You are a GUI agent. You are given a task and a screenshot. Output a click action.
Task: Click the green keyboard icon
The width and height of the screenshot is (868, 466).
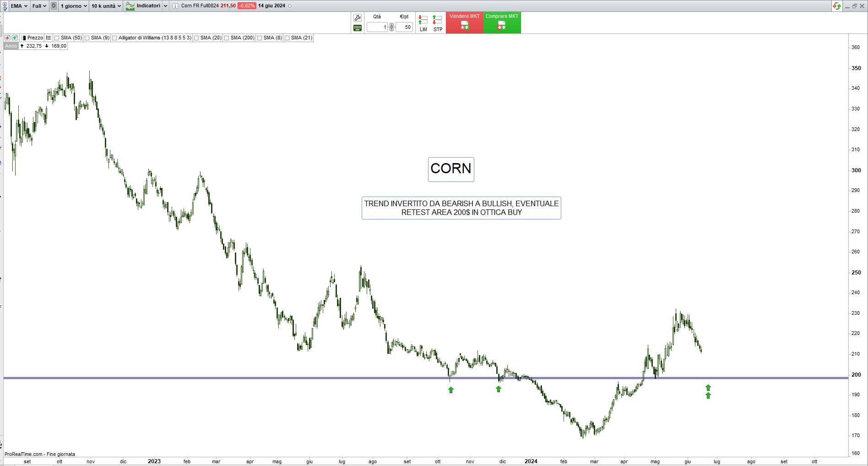coord(358,28)
